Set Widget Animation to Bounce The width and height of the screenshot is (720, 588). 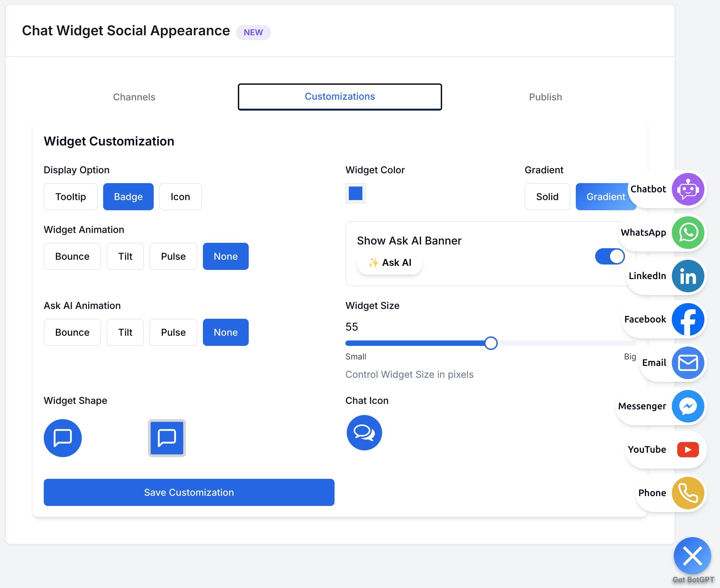72,256
